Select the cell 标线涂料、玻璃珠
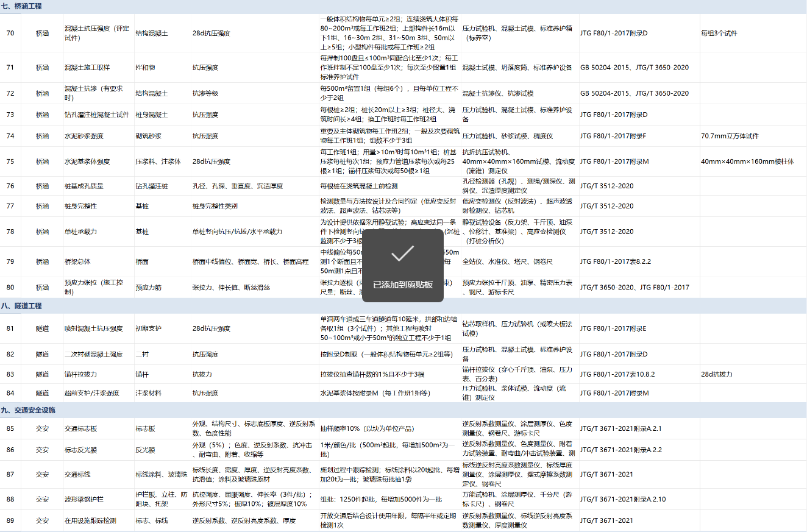 click(161, 474)
